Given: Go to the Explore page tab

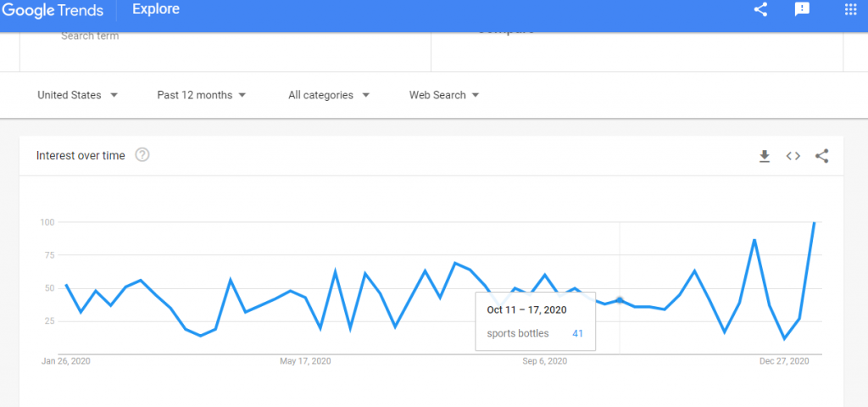Looking at the screenshot, I should [156, 10].
